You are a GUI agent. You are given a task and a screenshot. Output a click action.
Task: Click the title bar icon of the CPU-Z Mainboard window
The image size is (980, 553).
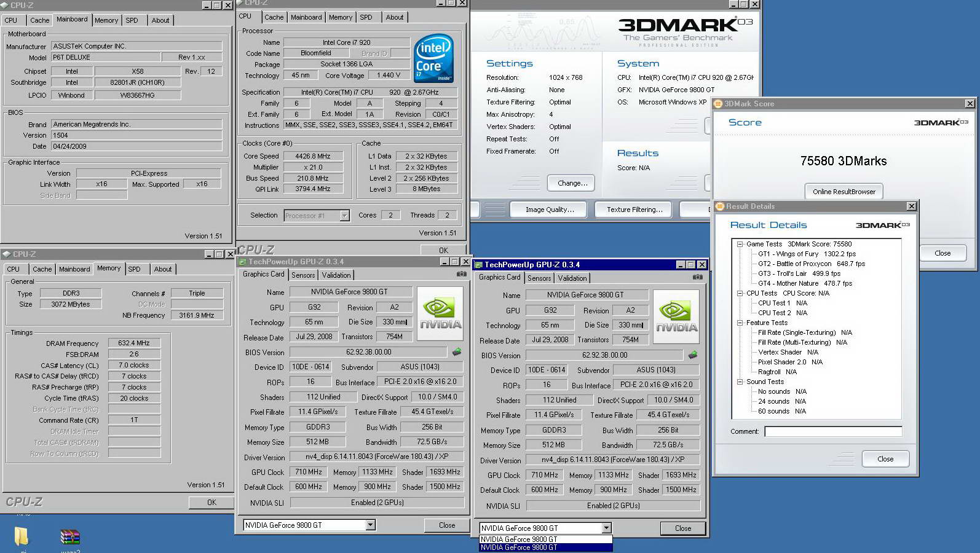tap(4, 5)
